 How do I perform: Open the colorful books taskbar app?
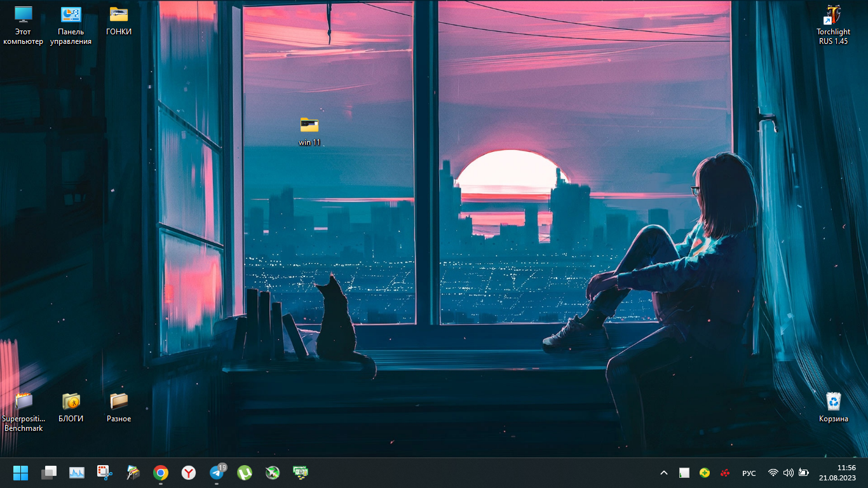coord(133,473)
